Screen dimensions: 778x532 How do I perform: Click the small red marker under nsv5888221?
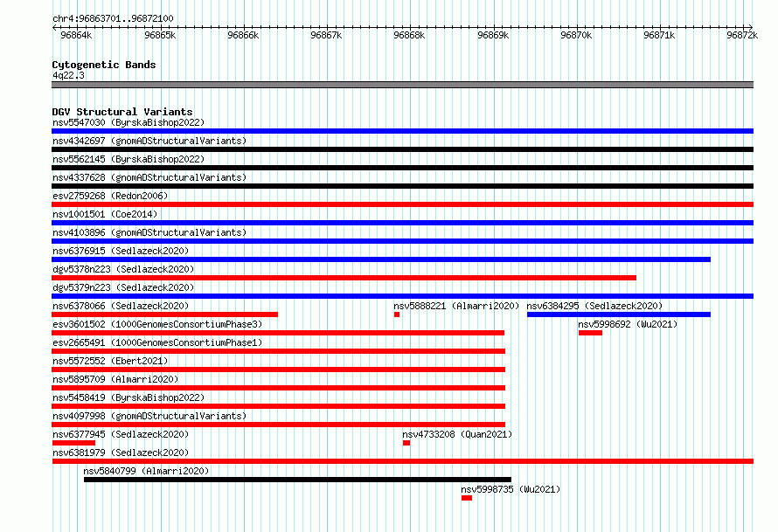tap(397, 314)
